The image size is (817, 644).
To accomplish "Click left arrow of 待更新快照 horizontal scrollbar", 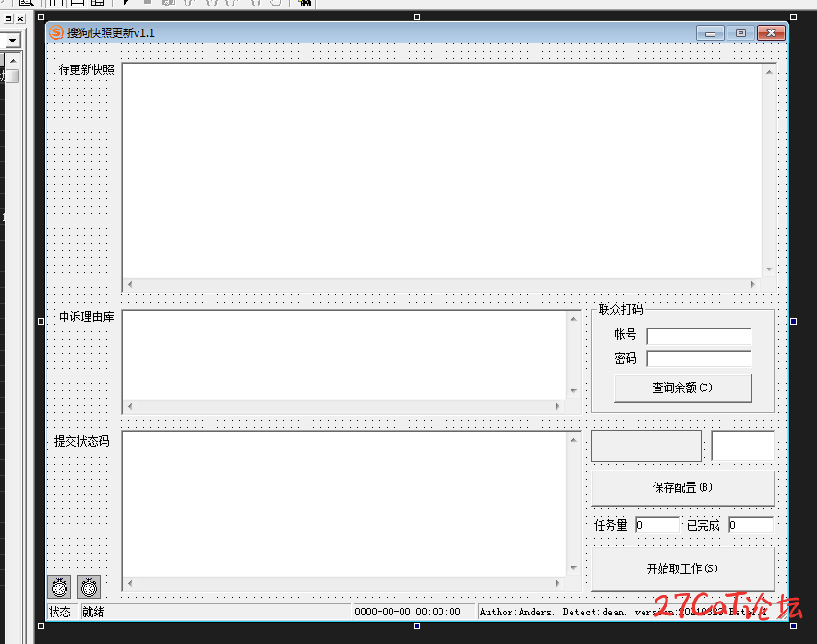I will point(130,284).
